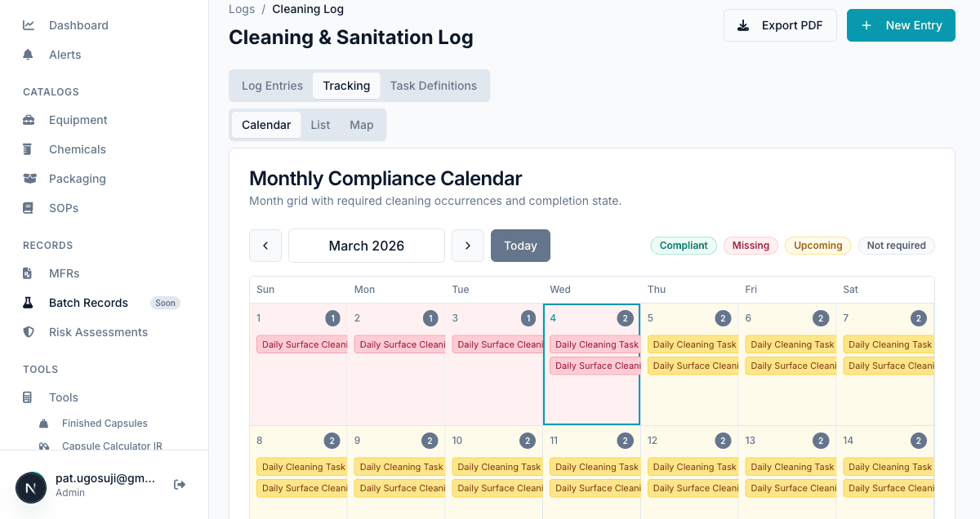This screenshot has width=980, height=519.
Task: Open the March 2026 month picker
Action: click(x=366, y=246)
